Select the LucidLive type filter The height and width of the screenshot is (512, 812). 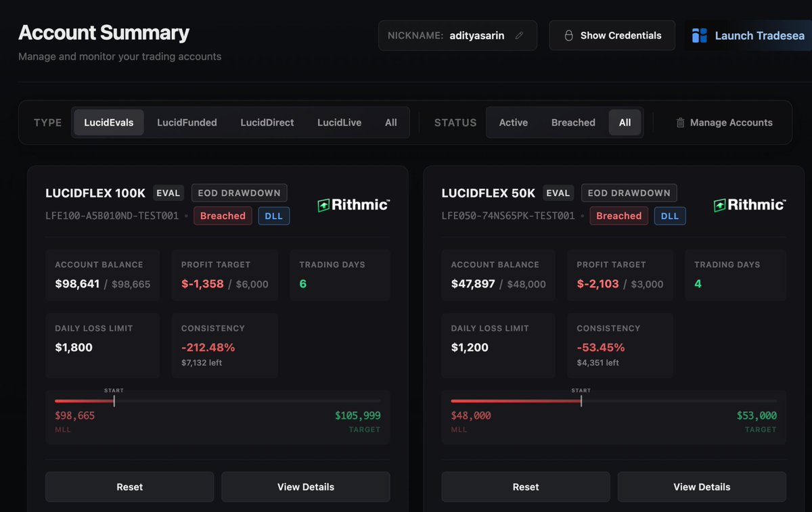tap(339, 122)
